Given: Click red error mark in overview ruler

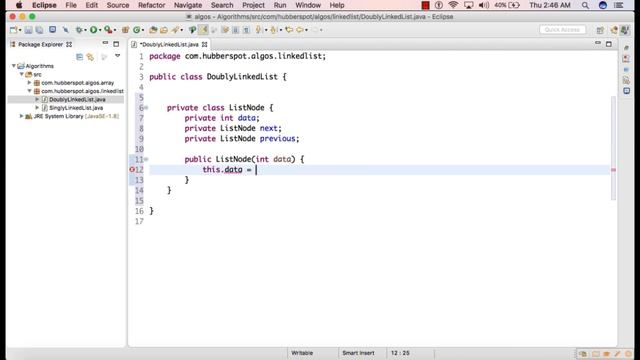Looking at the screenshot, I should (613, 170).
